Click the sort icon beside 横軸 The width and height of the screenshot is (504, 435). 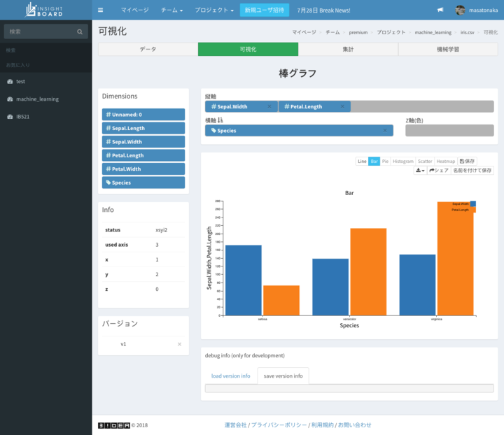pyautogui.click(x=220, y=120)
